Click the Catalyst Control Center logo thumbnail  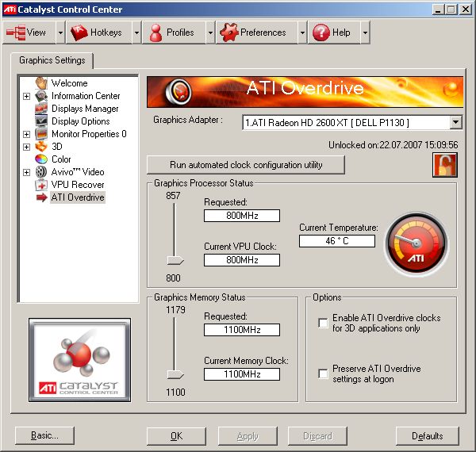coord(80,360)
